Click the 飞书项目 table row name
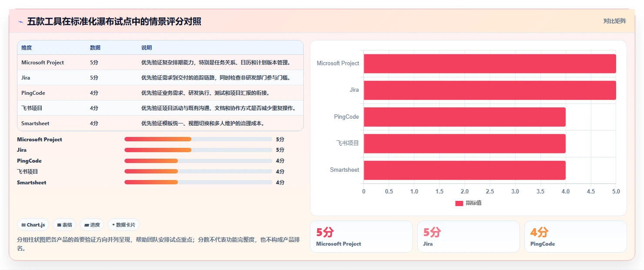644x270 pixels. coord(32,108)
